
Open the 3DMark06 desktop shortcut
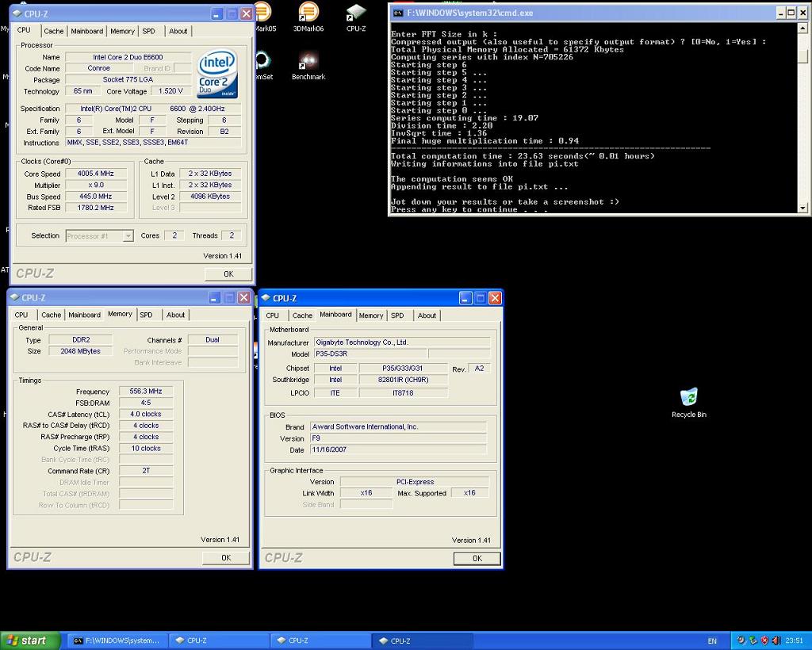(x=308, y=17)
